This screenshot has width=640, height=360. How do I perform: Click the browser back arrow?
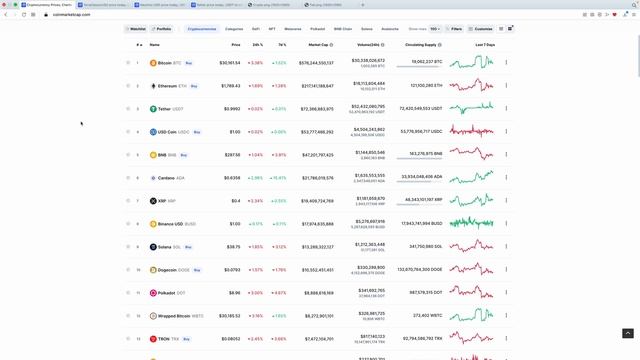[x=6, y=15]
